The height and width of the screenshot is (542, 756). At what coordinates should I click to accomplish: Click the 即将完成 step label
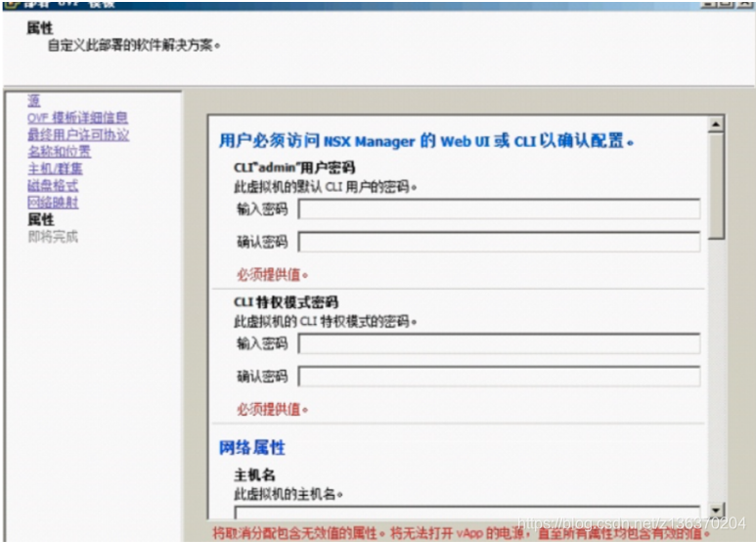click(x=53, y=237)
